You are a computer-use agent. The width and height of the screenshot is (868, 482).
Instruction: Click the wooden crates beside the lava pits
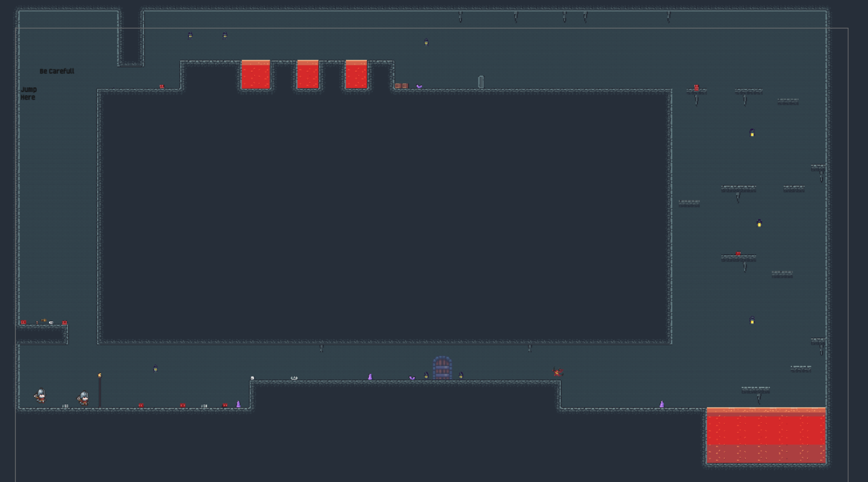coord(402,86)
